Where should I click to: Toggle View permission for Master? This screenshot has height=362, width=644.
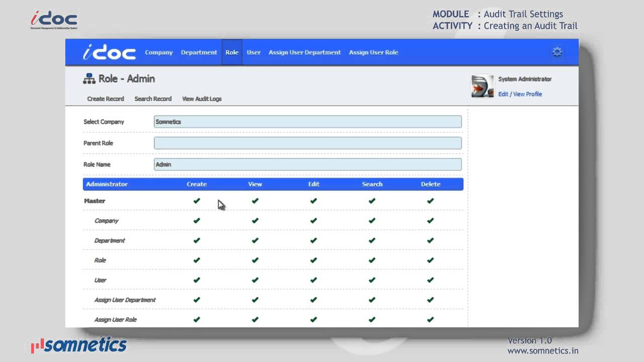255,201
